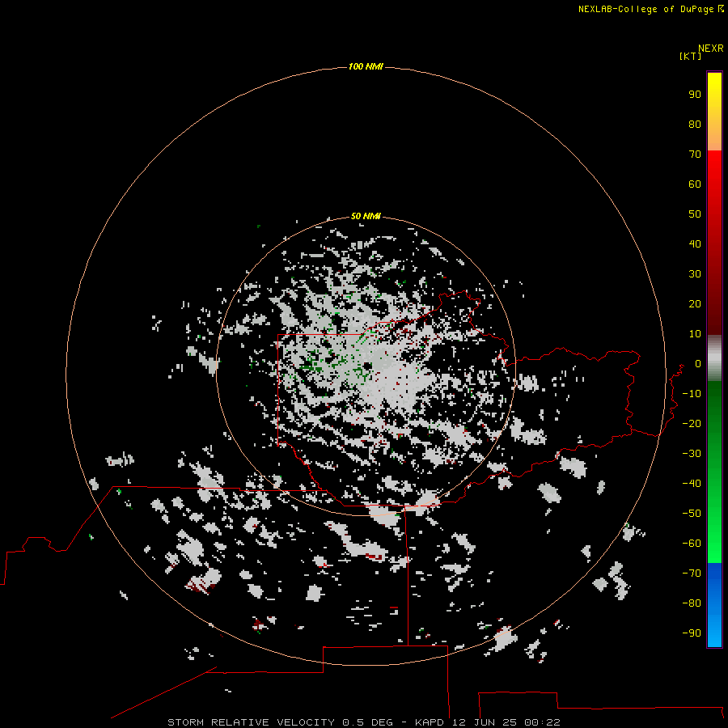Click the -60 value on the legend

coord(692,544)
